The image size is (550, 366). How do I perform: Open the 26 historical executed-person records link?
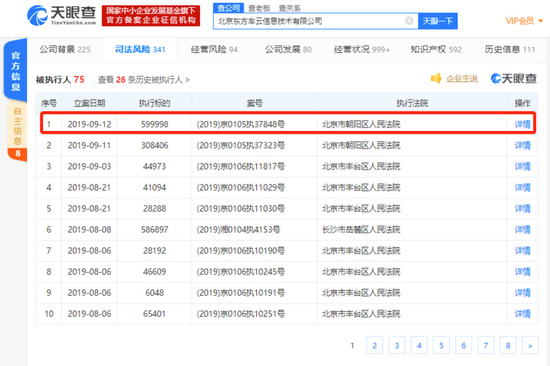click(143, 80)
